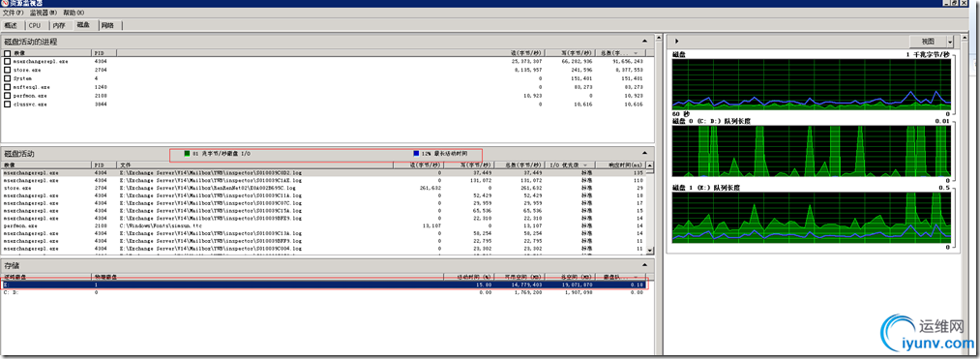Open the 文件(F) menu

coord(14,13)
